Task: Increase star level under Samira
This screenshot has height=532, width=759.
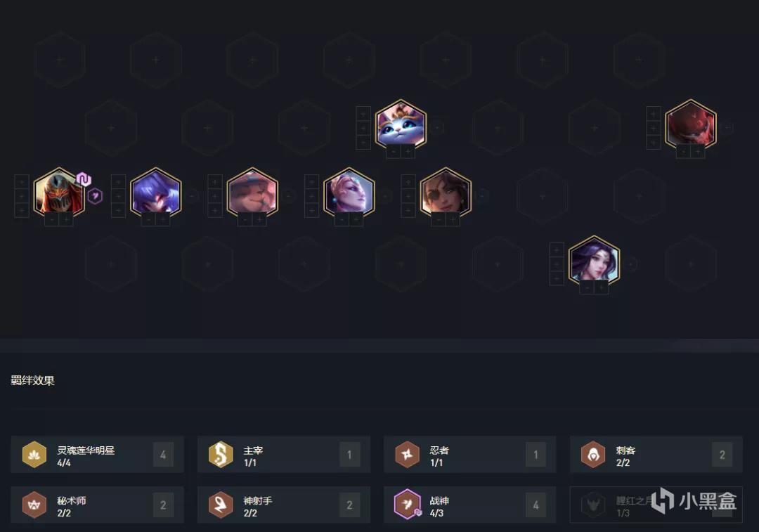Action: pyautogui.click(x=453, y=220)
